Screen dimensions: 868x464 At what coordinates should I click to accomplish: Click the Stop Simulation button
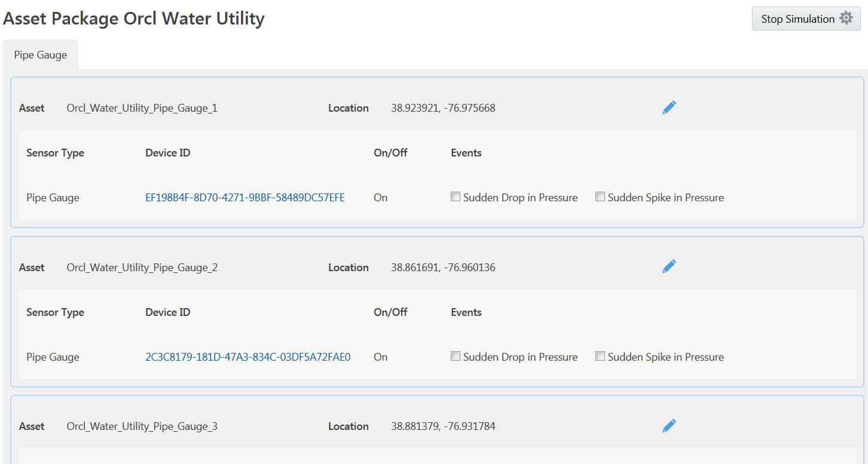click(806, 19)
